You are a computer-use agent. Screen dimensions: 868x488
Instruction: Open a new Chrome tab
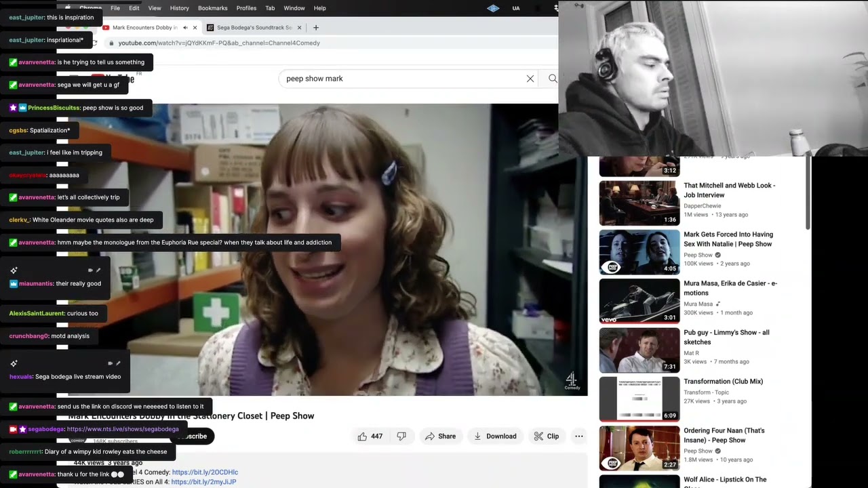click(x=316, y=28)
